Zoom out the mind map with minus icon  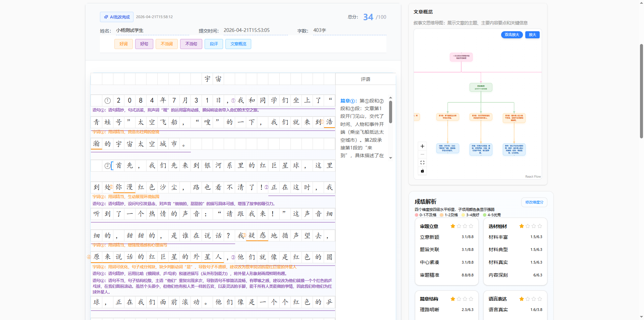422,154
